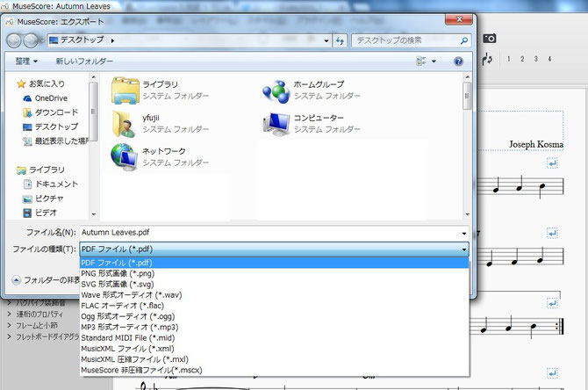
Task: Open the 整理 menu
Action: [x=26, y=61]
